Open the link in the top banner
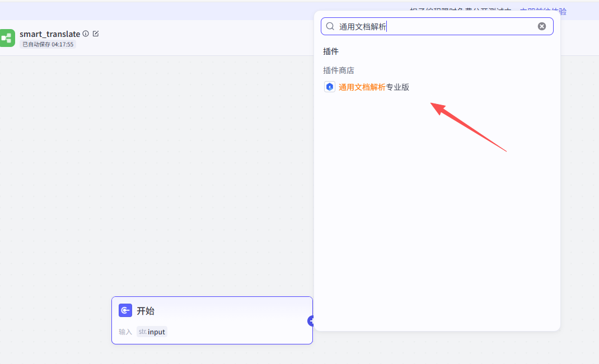The image size is (599, 364). 543,11
